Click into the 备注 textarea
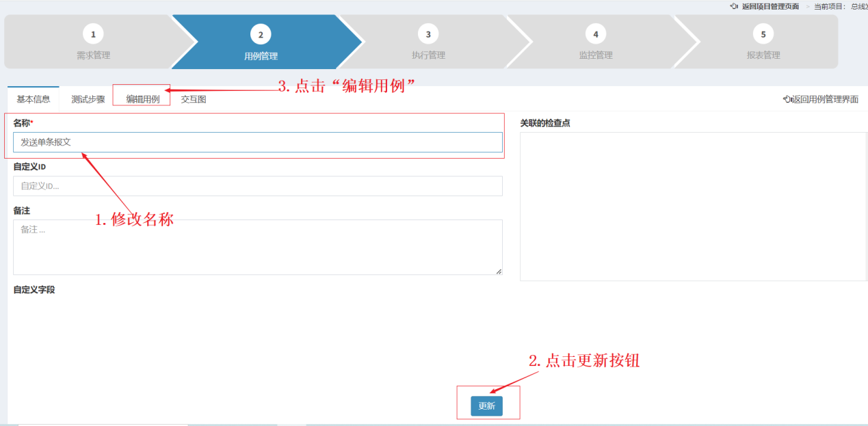868x426 pixels. coord(258,247)
